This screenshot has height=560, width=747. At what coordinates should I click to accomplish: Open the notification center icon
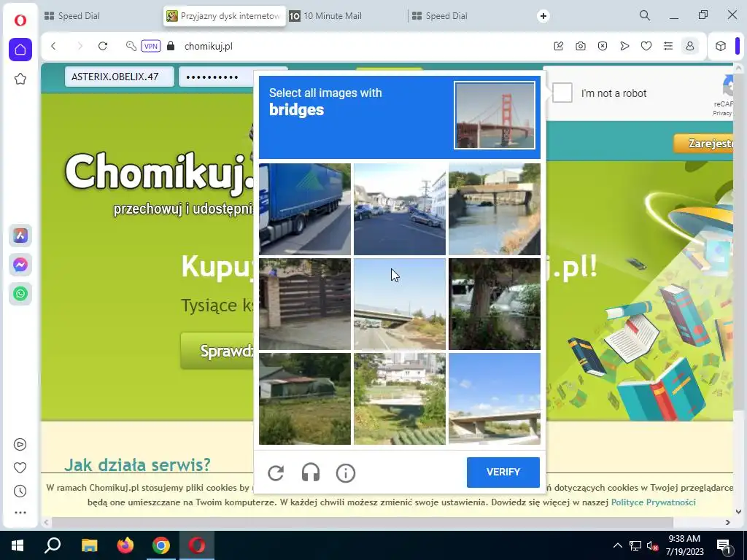[x=724, y=546]
